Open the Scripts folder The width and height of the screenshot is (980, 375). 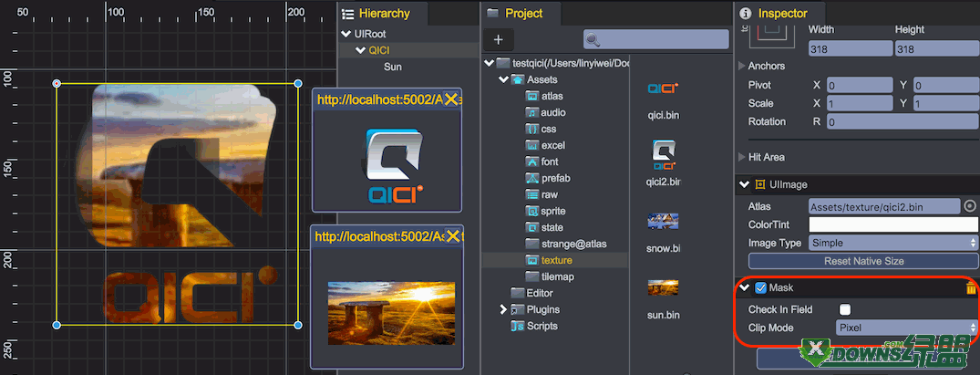pos(533,326)
